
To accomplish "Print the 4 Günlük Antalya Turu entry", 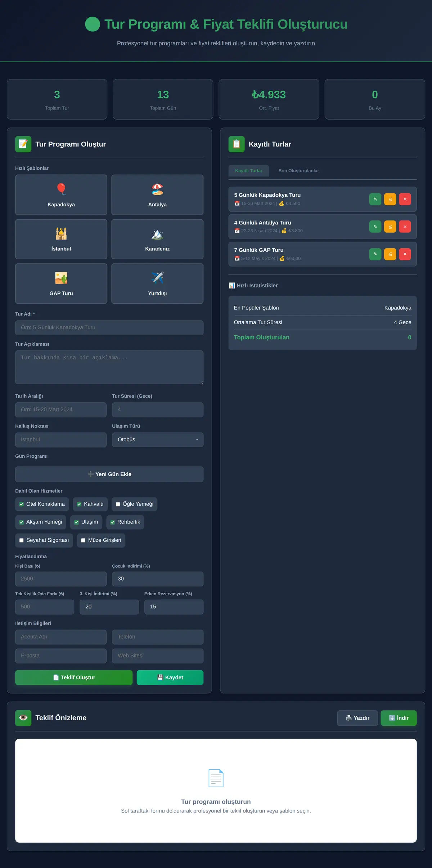I will 390,227.
